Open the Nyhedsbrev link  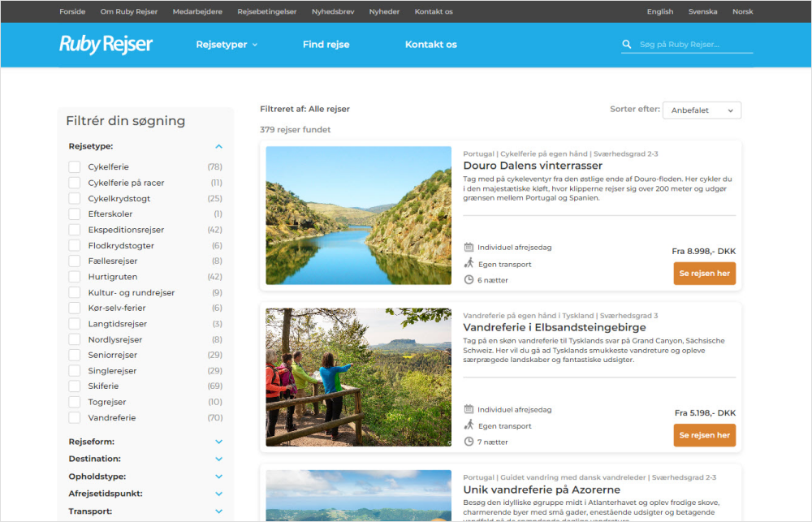coord(333,11)
